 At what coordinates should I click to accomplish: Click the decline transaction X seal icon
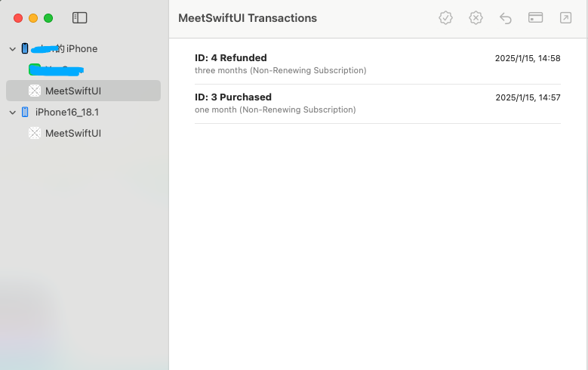coord(476,18)
